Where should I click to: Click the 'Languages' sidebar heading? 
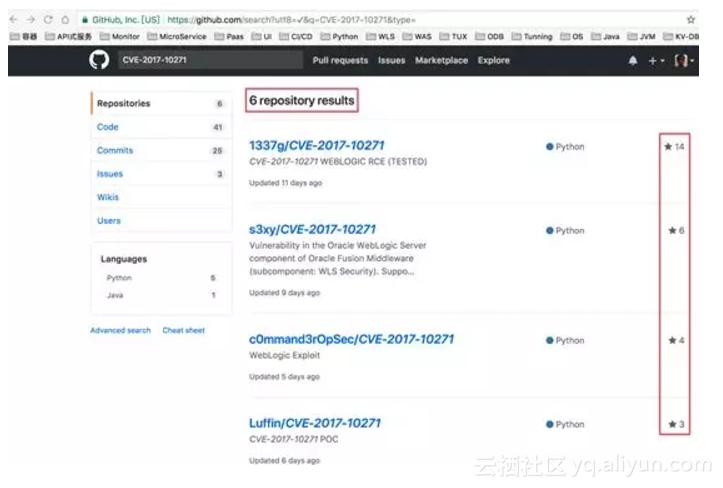click(124, 259)
